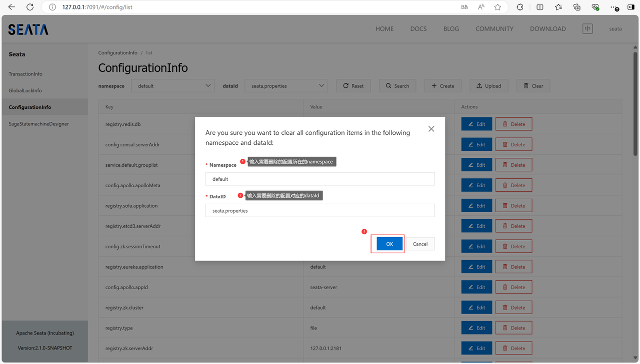Open browser extensions puzzle icon

pyautogui.click(x=520, y=7)
